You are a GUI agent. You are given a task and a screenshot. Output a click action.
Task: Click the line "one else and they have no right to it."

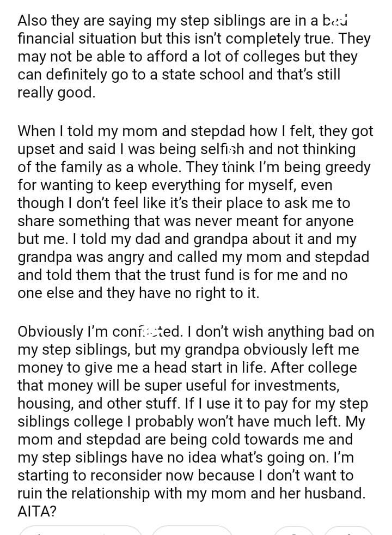pyautogui.click(x=139, y=293)
